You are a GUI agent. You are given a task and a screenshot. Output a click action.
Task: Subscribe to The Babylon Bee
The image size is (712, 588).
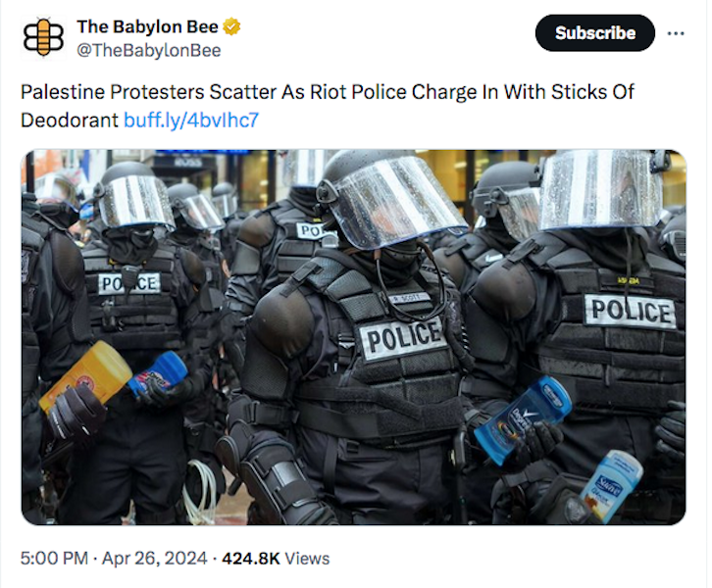click(x=595, y=33)
